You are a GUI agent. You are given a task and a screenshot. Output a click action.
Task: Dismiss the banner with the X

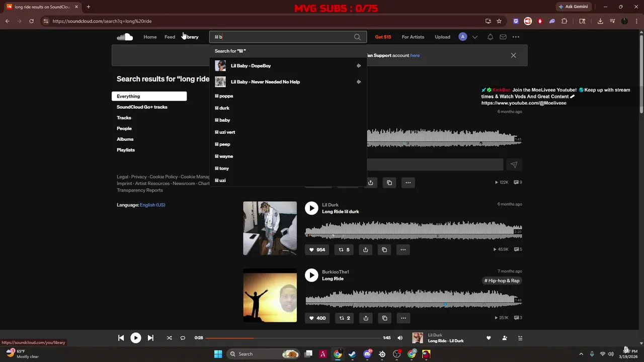point(513,55)
